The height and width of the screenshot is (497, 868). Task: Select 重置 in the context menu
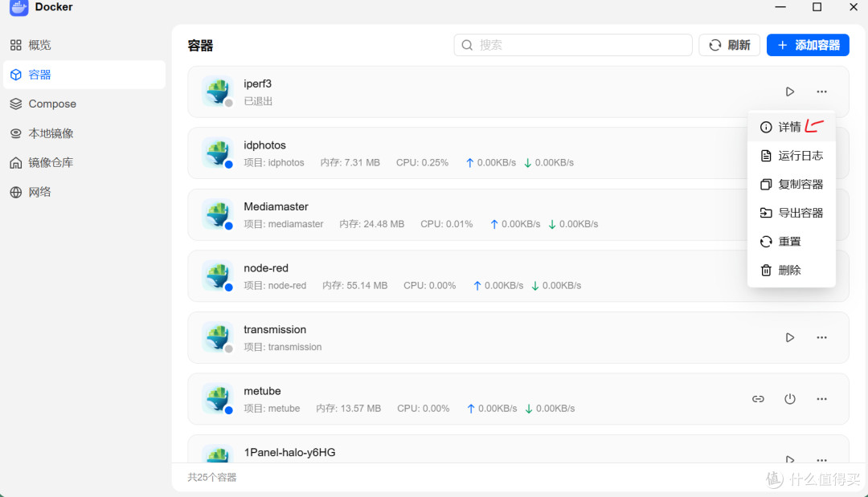pos(791,242)
